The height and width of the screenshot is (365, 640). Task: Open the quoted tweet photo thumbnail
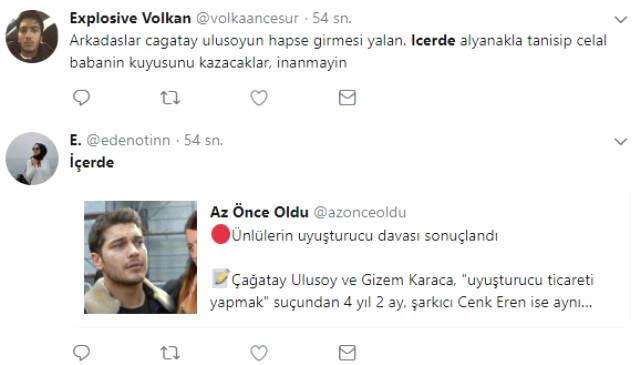(140, 257)
